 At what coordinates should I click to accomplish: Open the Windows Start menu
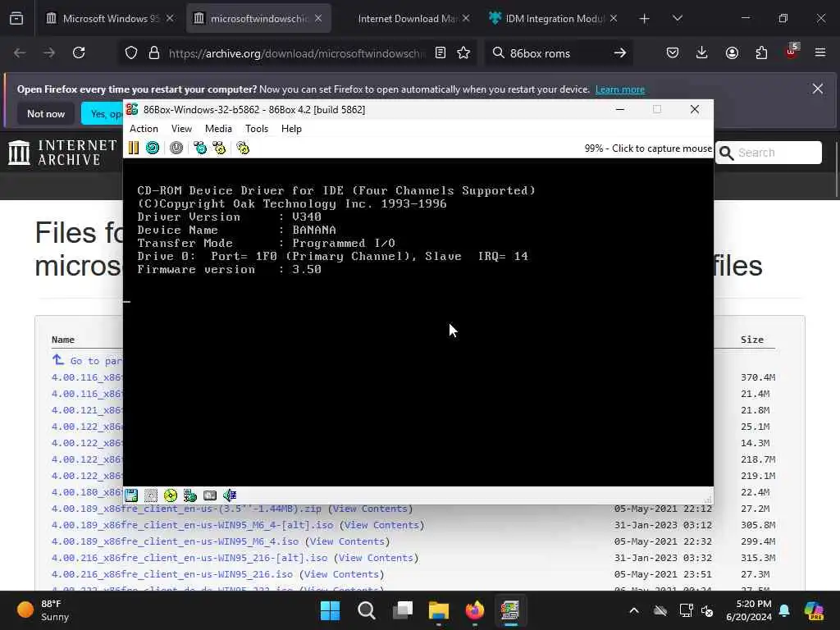point(330,610)
